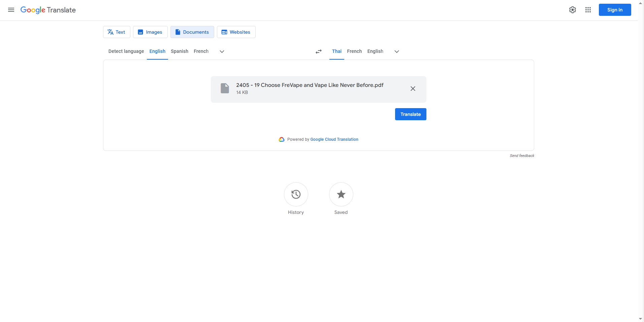Open the Google apps grid
The image size is (644, 322).
[588, 10]
